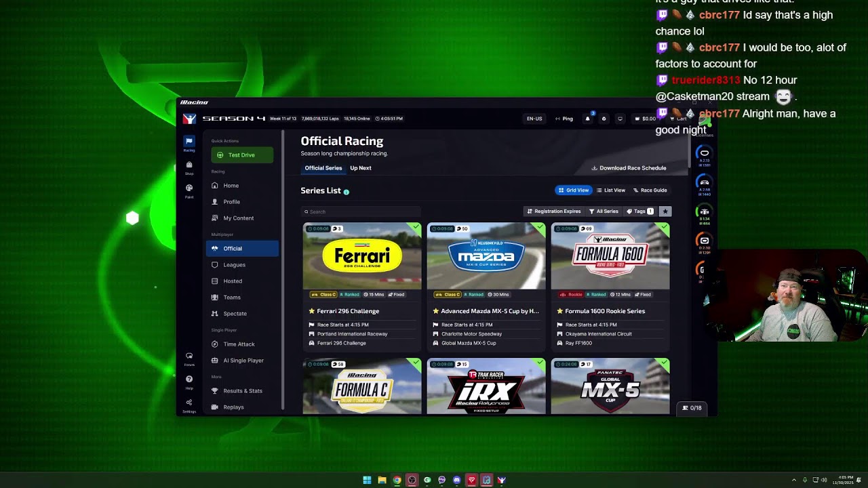Viewport: 868px width, 488px height.
Task: Open Spectate in sidebar
Action: coord(242,314)
